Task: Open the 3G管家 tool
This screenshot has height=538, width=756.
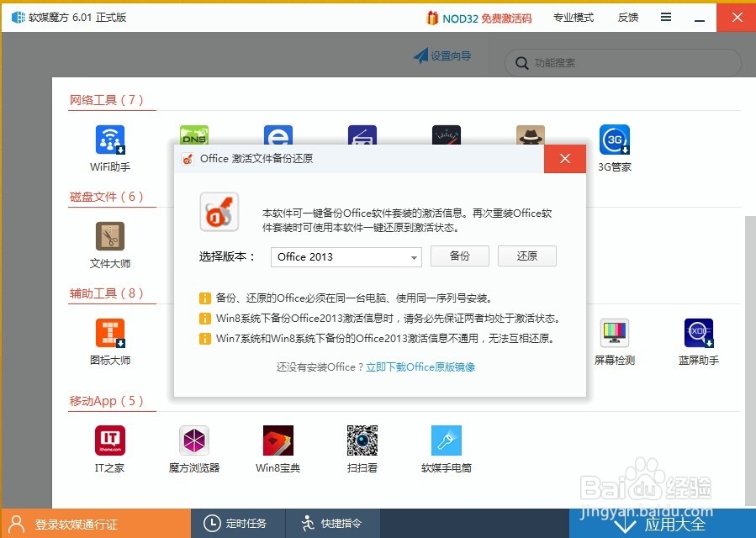Action: click(x=614, y=148)
